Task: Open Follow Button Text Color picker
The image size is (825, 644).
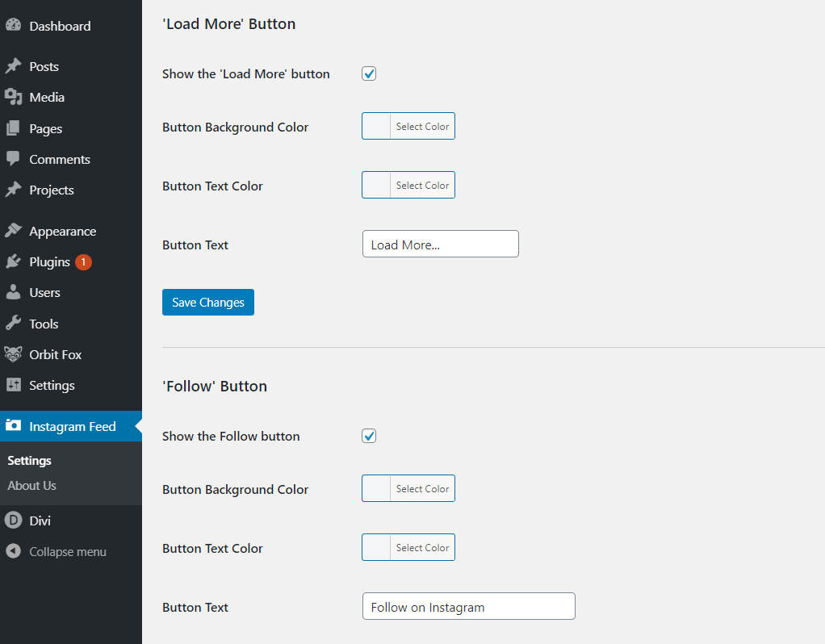Action: point(408,547)
